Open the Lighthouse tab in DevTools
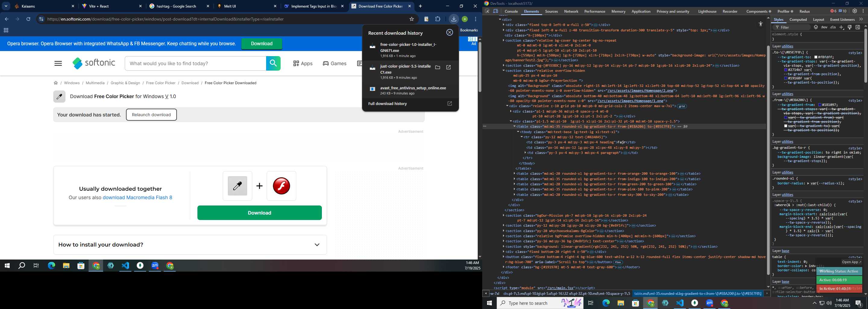The width and height of the screenshot is (868, 309). pos(707,11)
